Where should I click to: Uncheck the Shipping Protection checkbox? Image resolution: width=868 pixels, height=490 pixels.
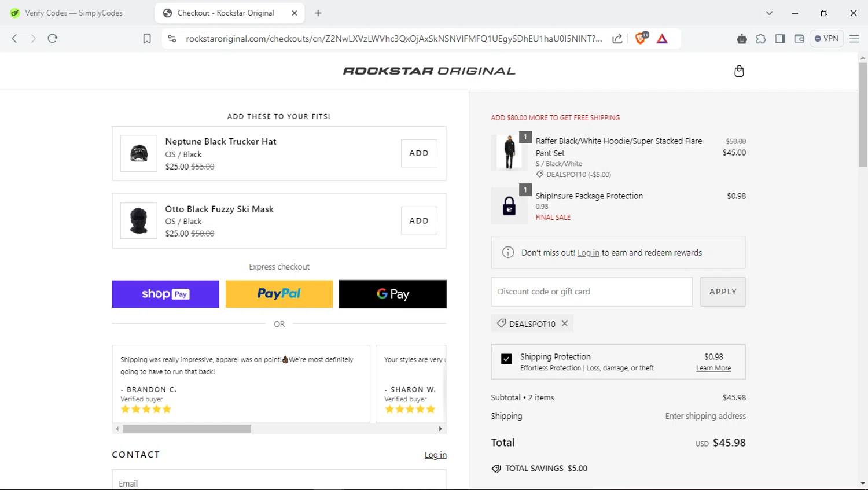coord(506,359)
